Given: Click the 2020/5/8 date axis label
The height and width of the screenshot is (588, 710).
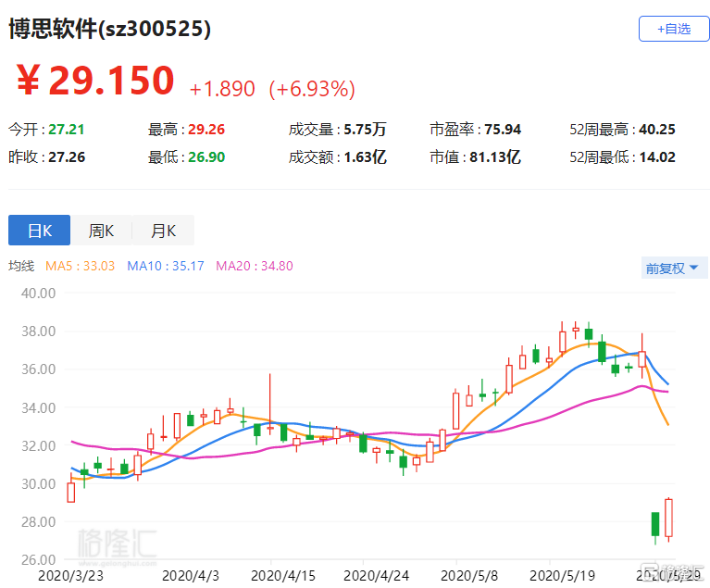Looking at the screenshot, I should coord(469,576).
